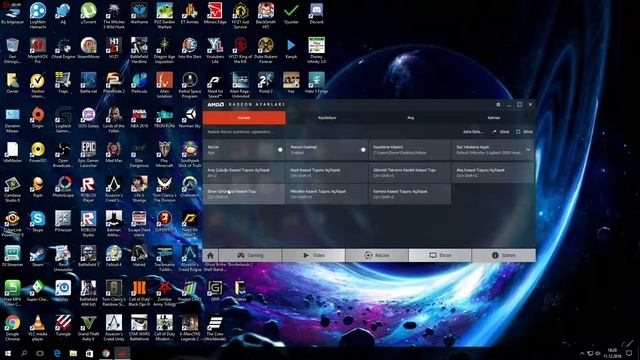
Task: Open the ROBLOX Studio shortcut
Action: pyautogui.click(x=88, y=224)
